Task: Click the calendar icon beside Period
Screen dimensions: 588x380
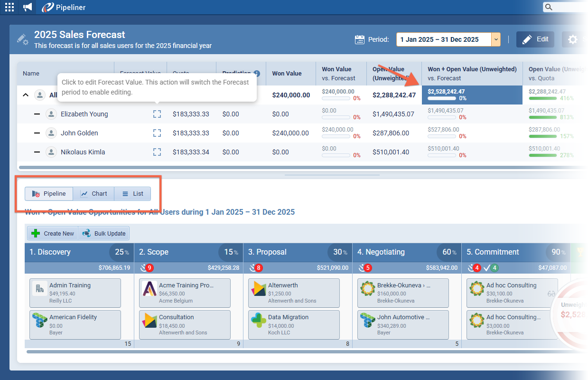Action: [x=360, y=39]
